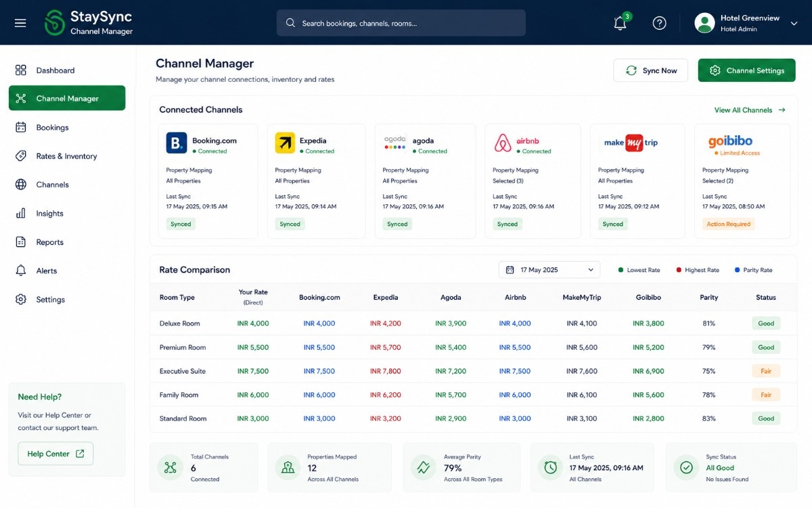This screenshot has height=508, width=812.
Task: Click View All Channels link
Action: 750,110
